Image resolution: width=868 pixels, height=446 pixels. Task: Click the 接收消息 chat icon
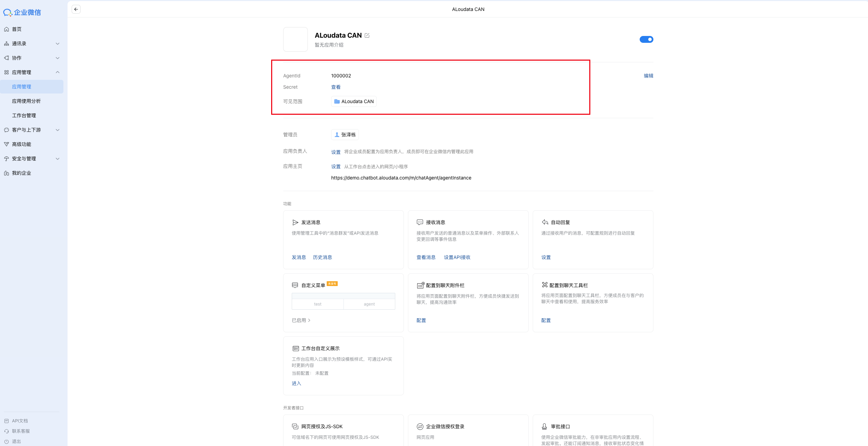coord(420,222)
